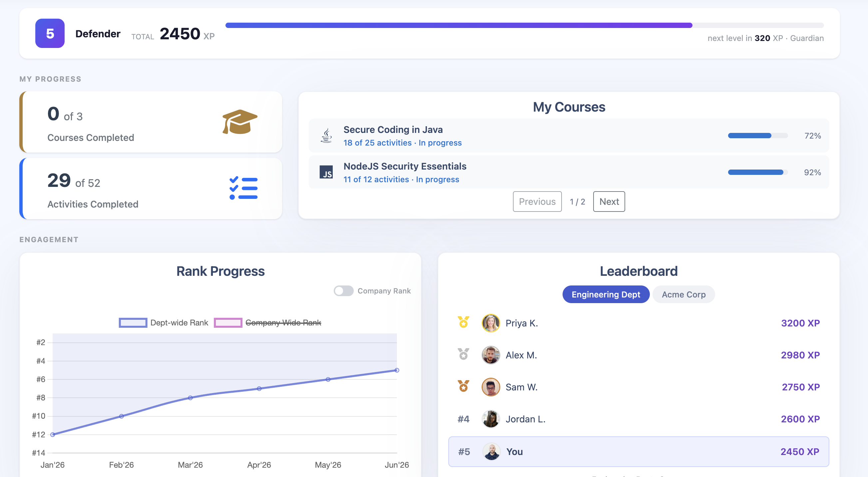Click the XP level progress bar

coord(524,25)
